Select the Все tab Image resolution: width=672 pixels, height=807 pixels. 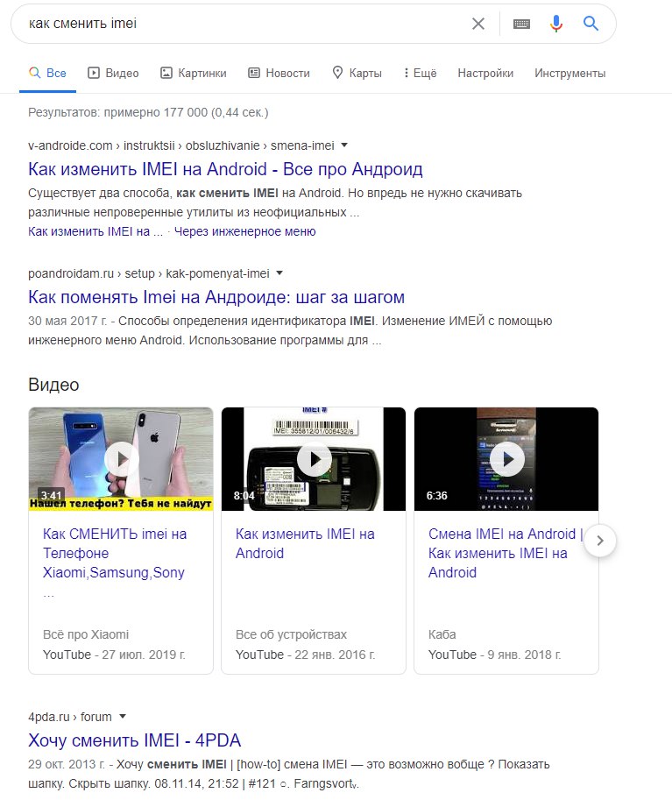(x=47, y=73)
